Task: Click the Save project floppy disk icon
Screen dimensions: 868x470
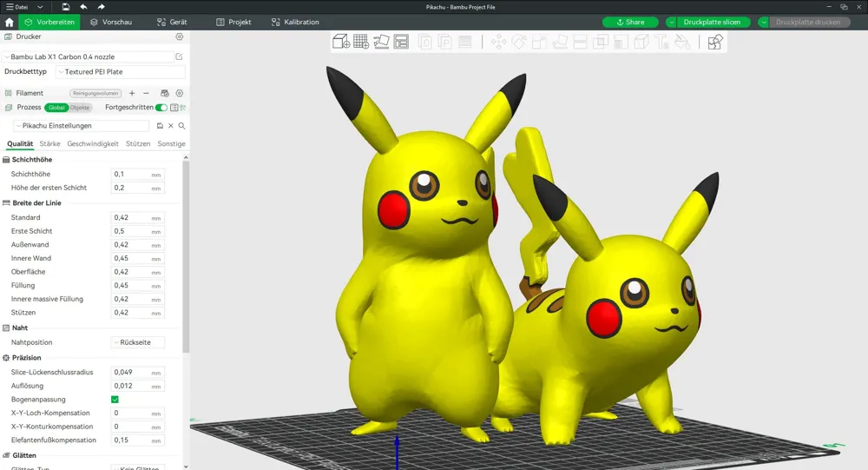Action: [66, 7]
